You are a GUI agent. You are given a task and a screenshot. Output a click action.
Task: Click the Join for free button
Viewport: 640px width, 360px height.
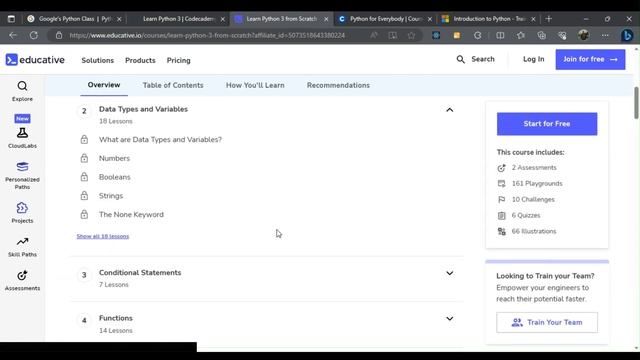tap(590, 60)
